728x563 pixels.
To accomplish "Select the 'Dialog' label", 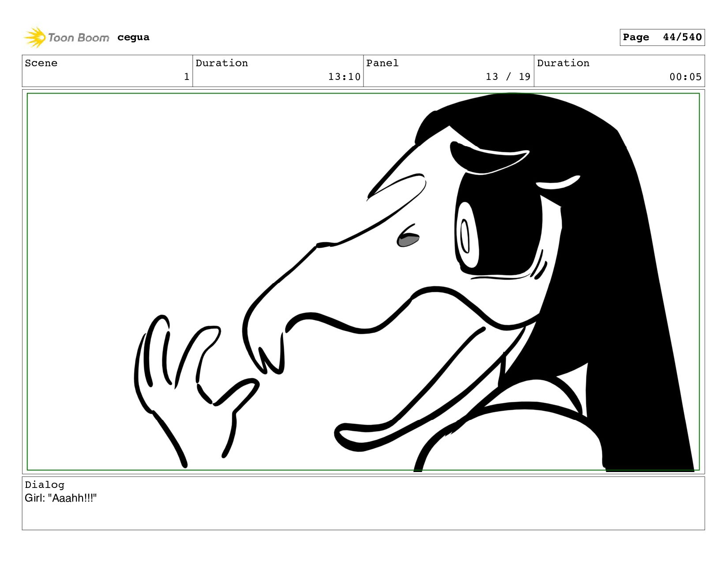I will pos(45,485).
